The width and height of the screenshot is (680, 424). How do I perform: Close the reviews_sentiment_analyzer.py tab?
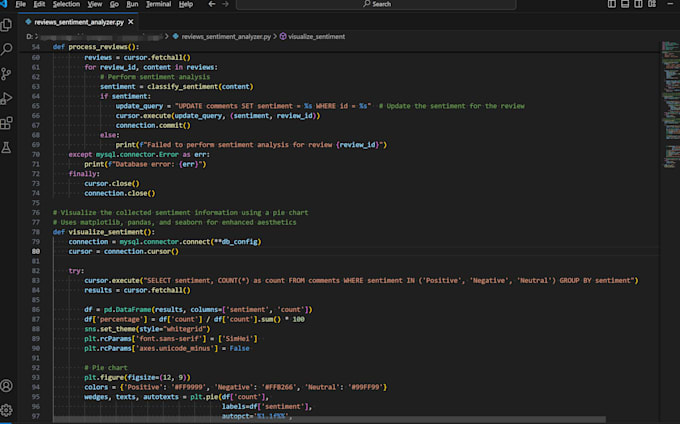pos(131,22)
